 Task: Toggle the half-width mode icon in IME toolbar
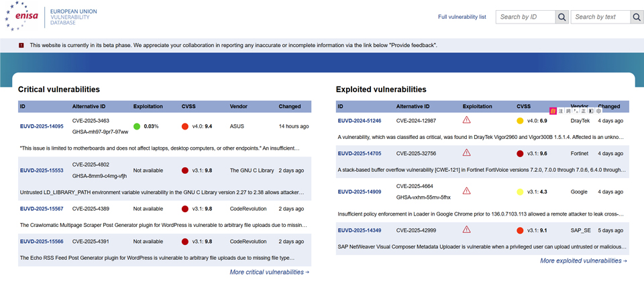[x=591, y=111]
